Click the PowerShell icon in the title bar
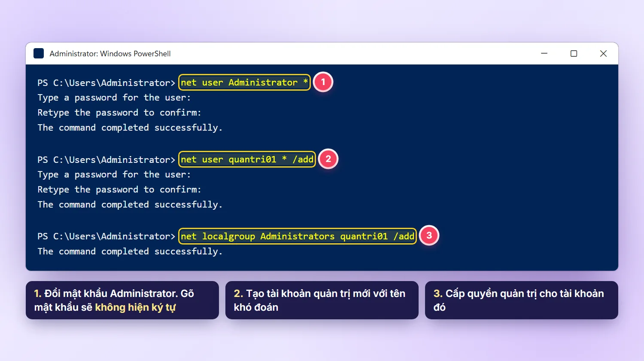 pyautogui.click(x=39, y=53)
